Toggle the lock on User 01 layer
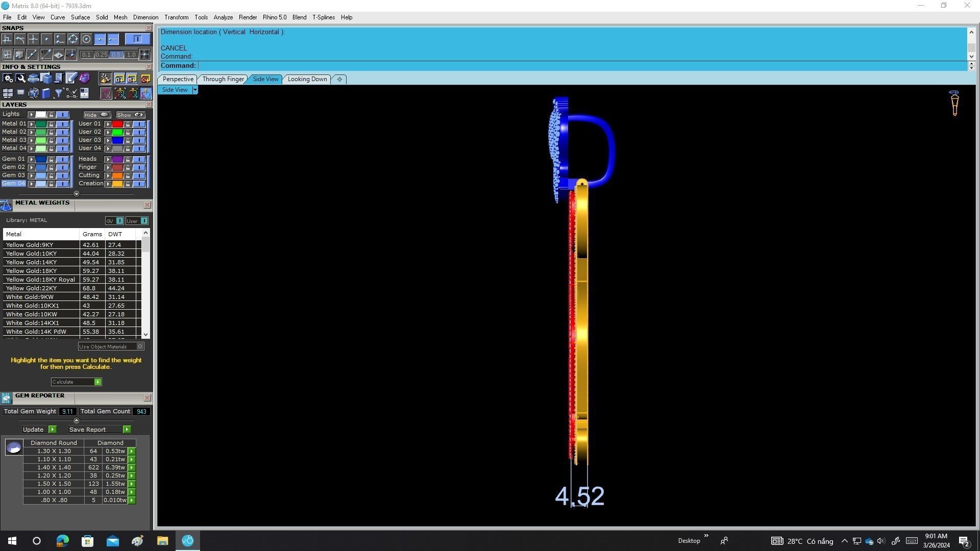Viewport: 980px width, 551px height. pyautogui.click(x=128, y=124)
